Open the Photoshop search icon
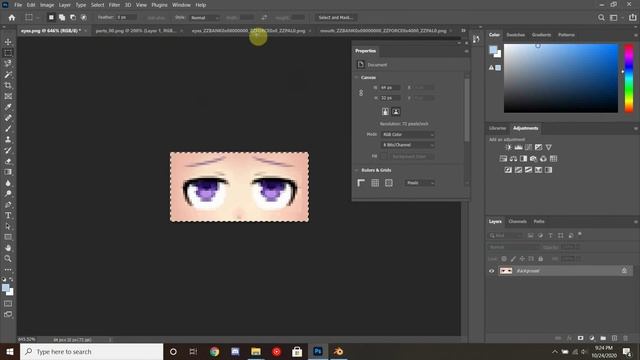Screen dimensions: 640x360 click(601, 18)
